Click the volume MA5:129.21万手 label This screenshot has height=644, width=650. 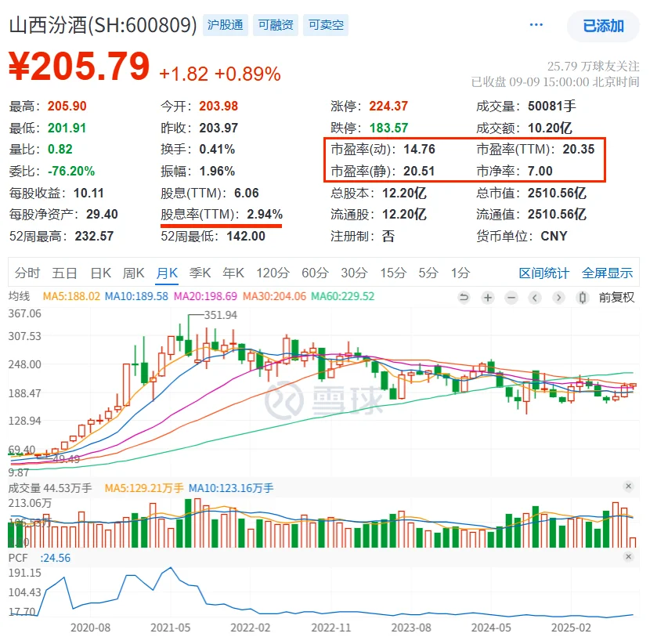tap(144, 488)
